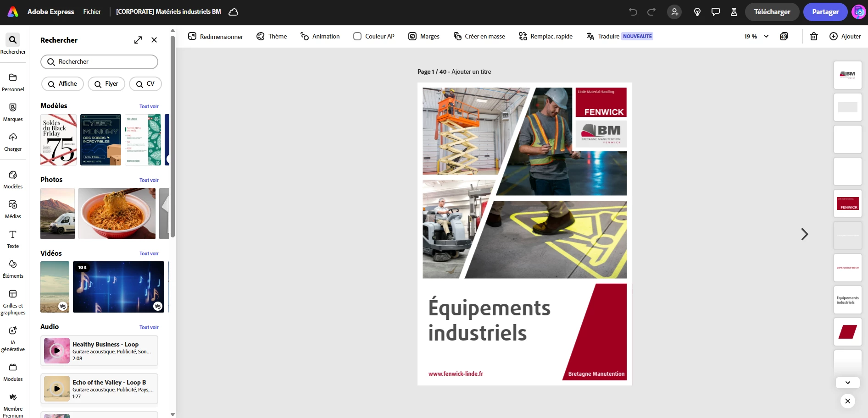Open Membre Premium option

(x=13, y=405)
